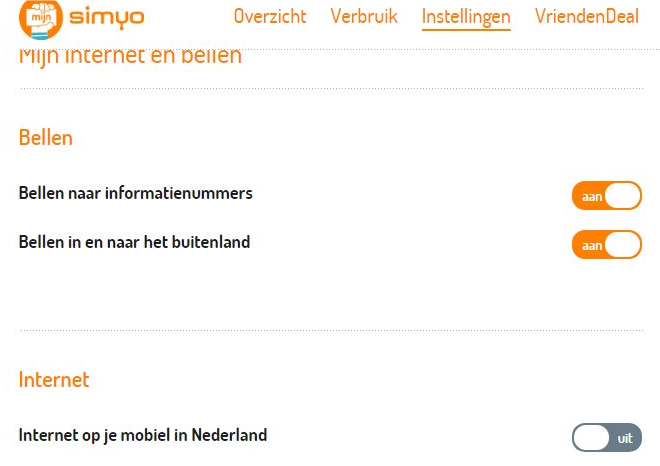Click the Internet section heading
660x466 pixels.
coord(54,380)
